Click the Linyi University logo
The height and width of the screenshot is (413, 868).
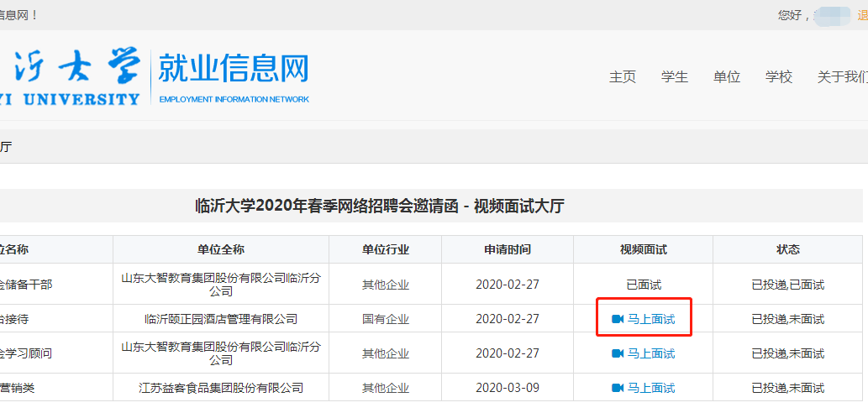pos(71,77)
